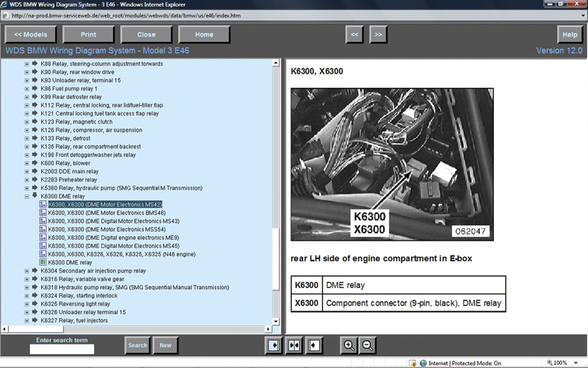The image size is (588, 368).
Task: Select K198 Front defogger/washer jets relay
Action: (x=88, y=155)
